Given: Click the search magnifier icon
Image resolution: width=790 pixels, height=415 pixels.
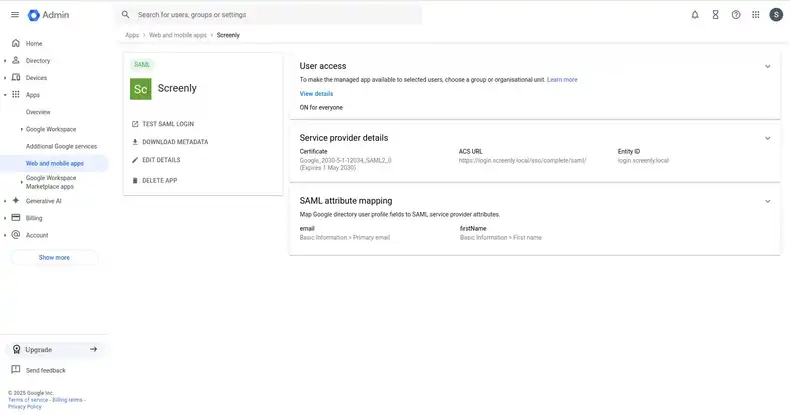Looking at the screenshot, I should [125, 15].
